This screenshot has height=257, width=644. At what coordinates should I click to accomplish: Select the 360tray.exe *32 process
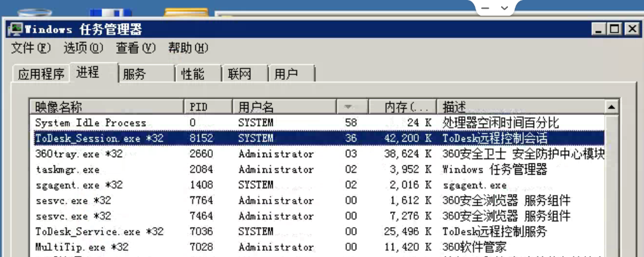pos(318,154)
